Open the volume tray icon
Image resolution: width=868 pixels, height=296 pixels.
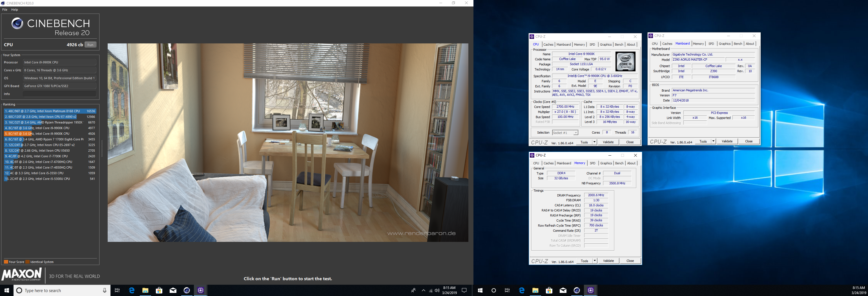coord(437,290)
